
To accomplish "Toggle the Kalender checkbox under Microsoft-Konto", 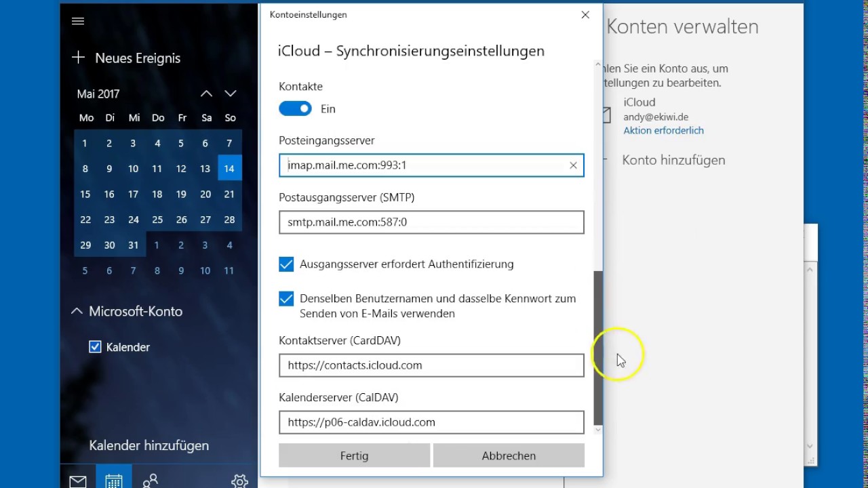I will point(96,347).
